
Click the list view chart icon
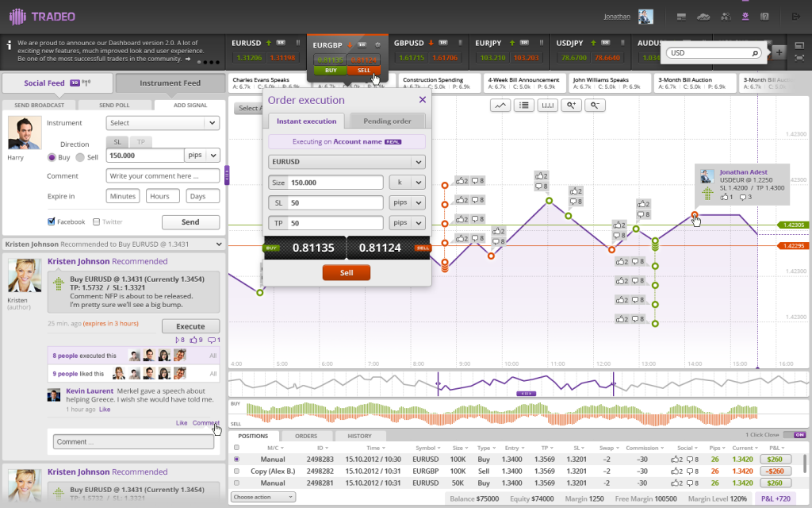coord(523,105)
